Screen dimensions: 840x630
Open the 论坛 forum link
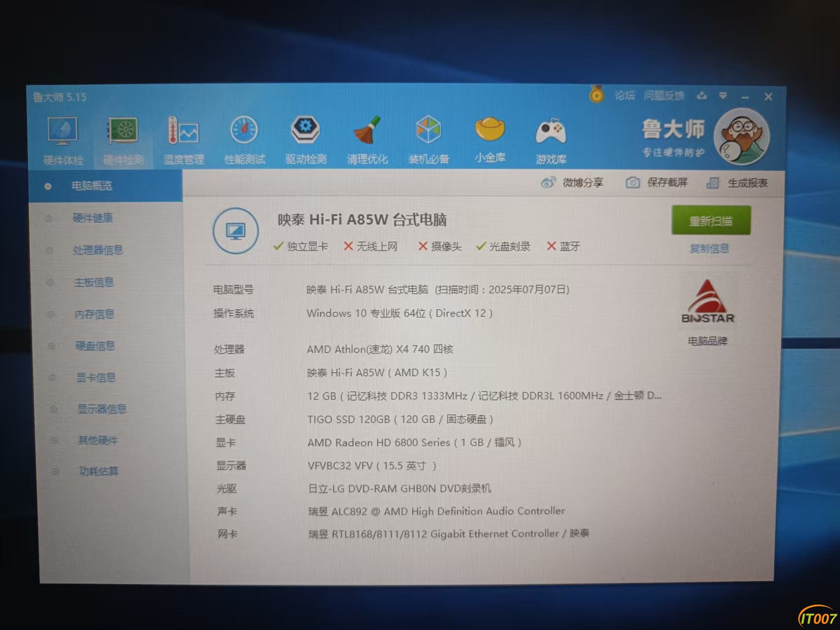625,95
